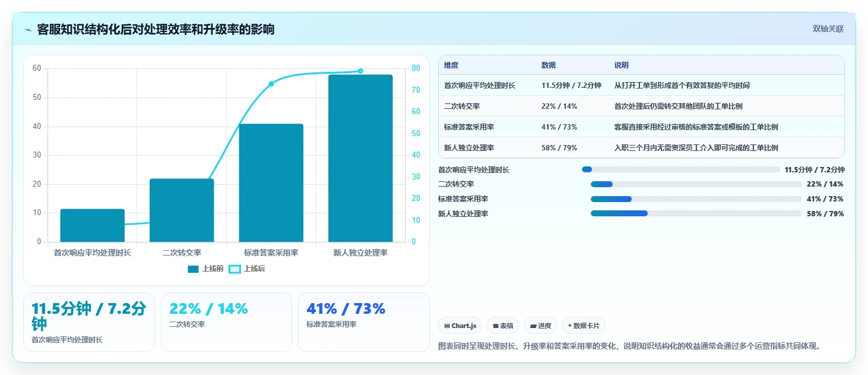This screenshot has height=375, width=868.
Task: Click the line point above 新人独立处理率 bar
Action: (360, 71)
